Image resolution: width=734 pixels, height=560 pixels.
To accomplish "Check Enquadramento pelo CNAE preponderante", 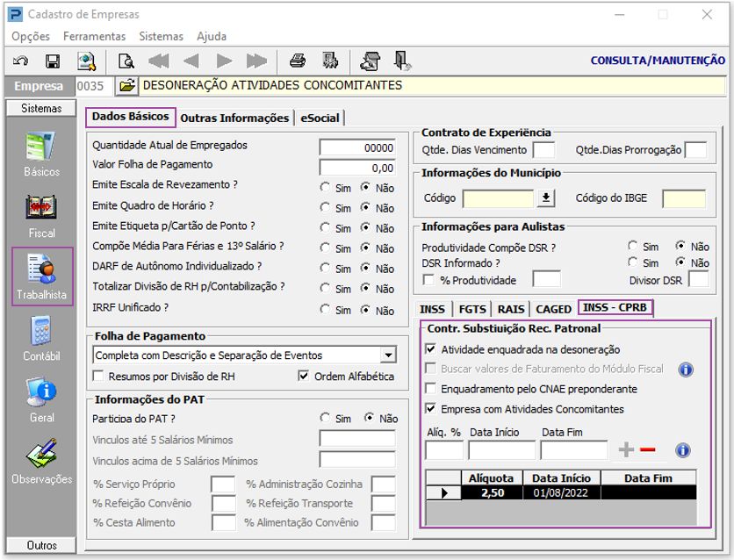I will coord(430,388).
